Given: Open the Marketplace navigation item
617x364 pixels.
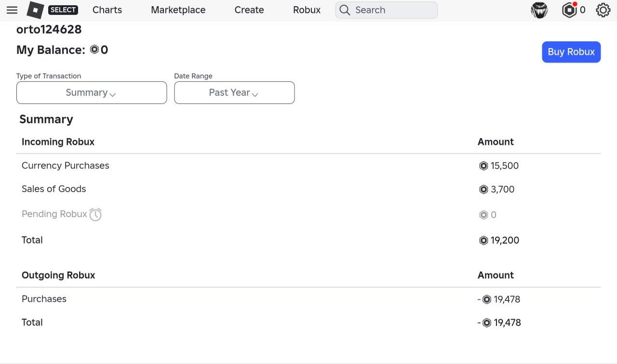Looking at the screenshot, I should [178, 10].
